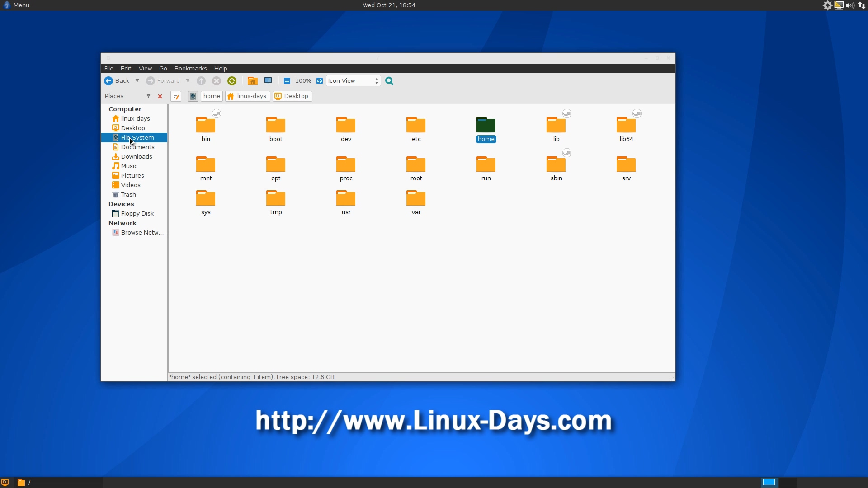Select the tmp folder icon
Viewport: 868px width, 488px height.
(x=276, y=198)
